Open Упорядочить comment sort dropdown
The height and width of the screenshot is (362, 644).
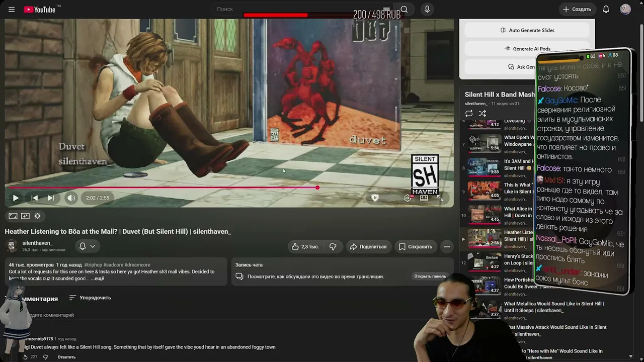(90, 298)
